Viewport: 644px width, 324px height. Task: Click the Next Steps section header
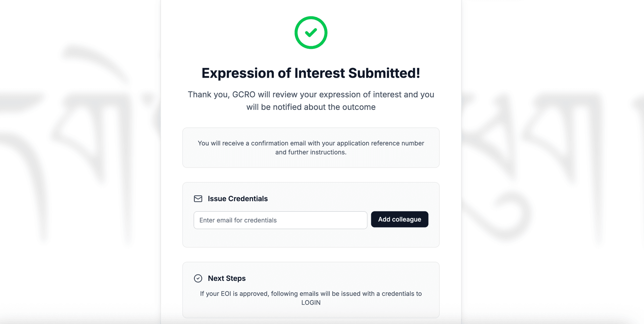[227, 278]
